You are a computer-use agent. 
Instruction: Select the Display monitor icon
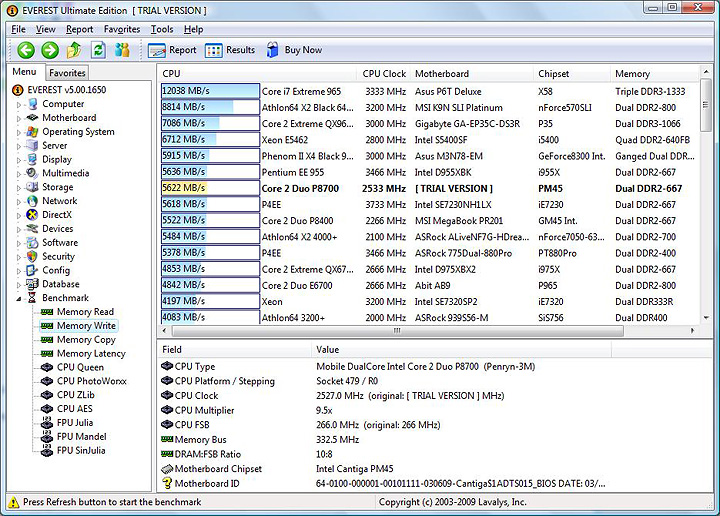[x=32, y=159]
